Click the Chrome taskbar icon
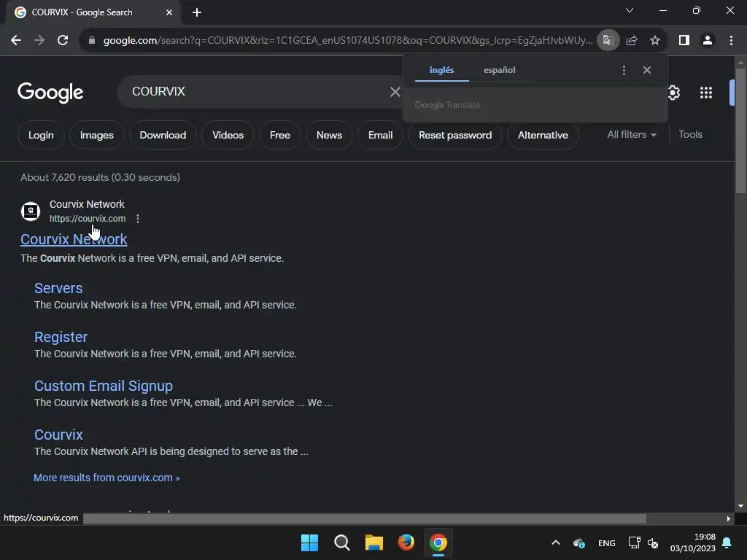The width and height of the screenshot is (747, 560). (438, 542)
